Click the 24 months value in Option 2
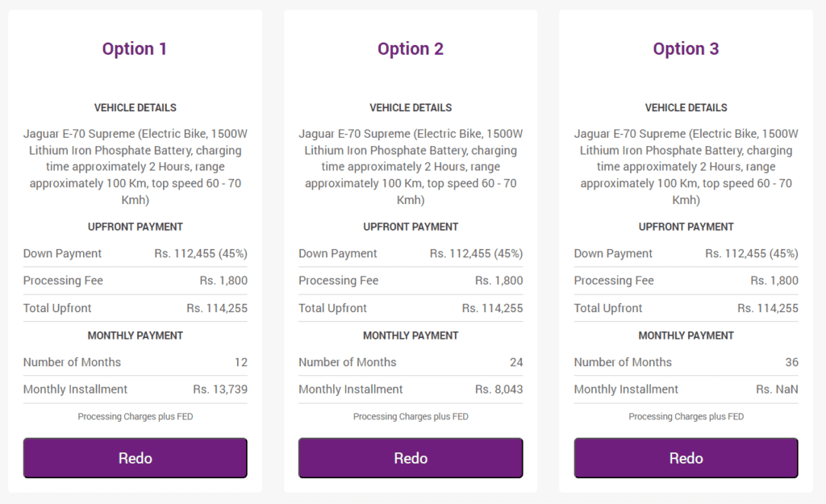Viewport: 826px width, 504px height. (516, 362)
